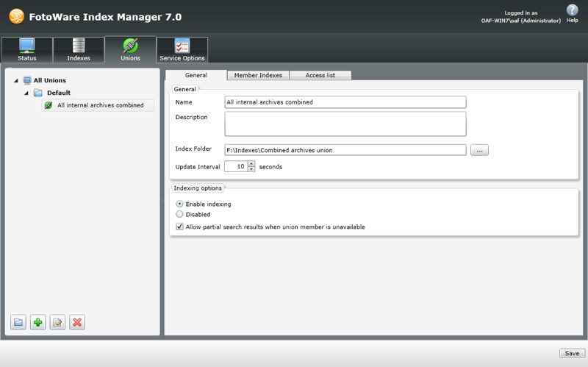Image resolution: width=588 pixels, height=367 pixels.
Task: Click the Index Folder path field
Action: [345, 150]
